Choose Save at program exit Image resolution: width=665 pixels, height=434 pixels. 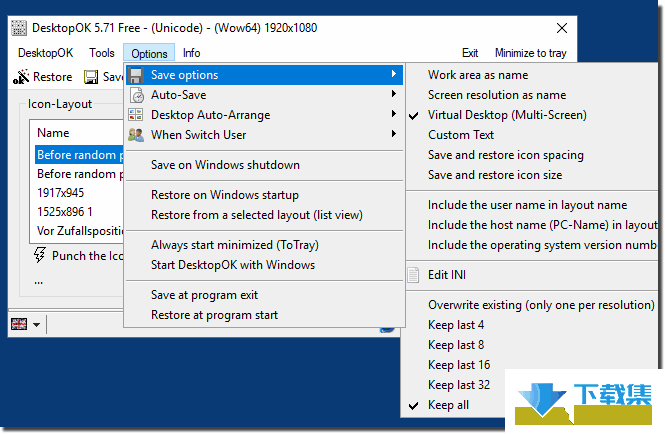point(204,295)
